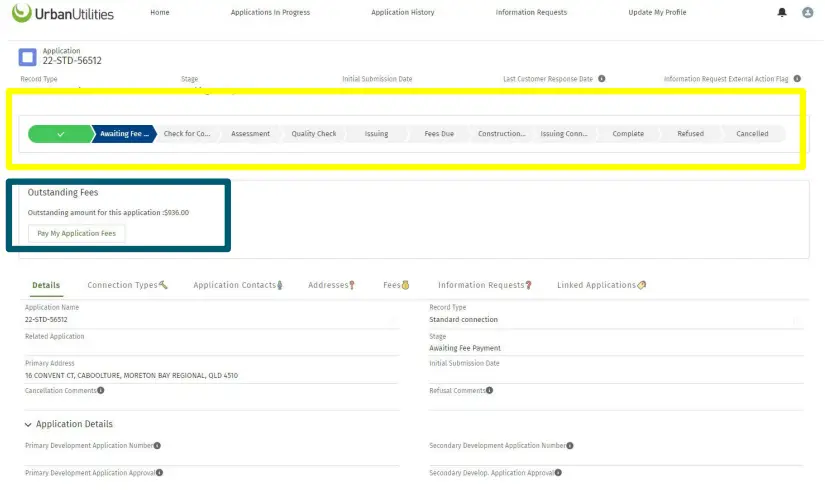Viewport: 825px width, 490px height.
Task: Open Information Requests in top navigation
Action: pyautogui.click(x=531, y=12)
